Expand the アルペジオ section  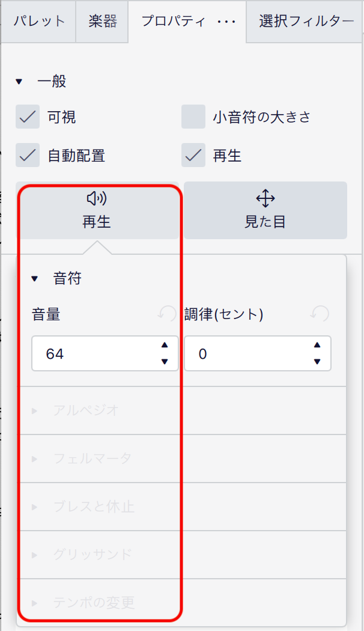[x=35, y=410]
